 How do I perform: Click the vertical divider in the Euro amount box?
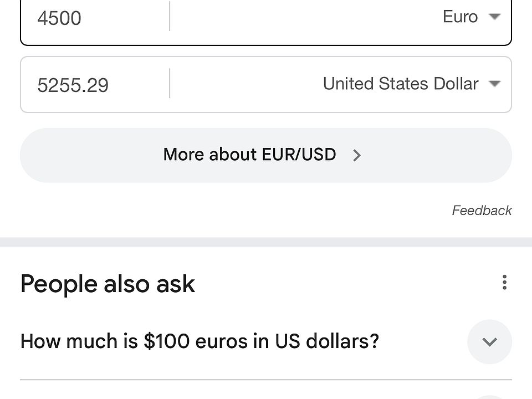tap(170, 17)
